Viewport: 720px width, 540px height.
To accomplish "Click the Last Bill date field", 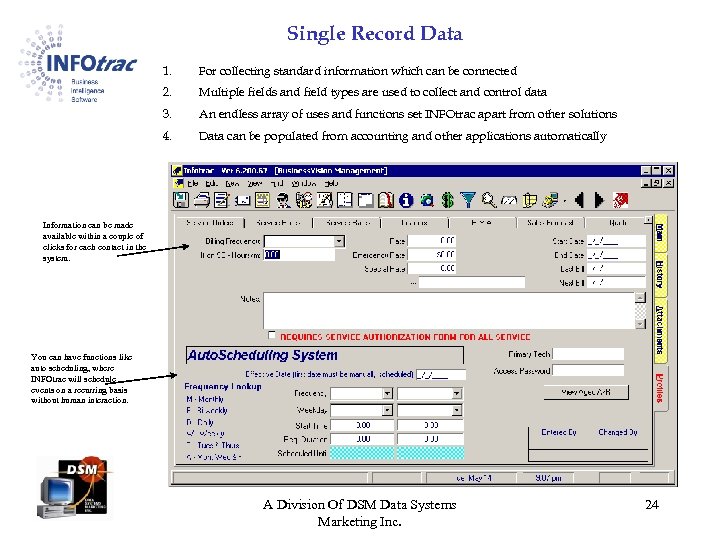I will (x=616, y=269).
